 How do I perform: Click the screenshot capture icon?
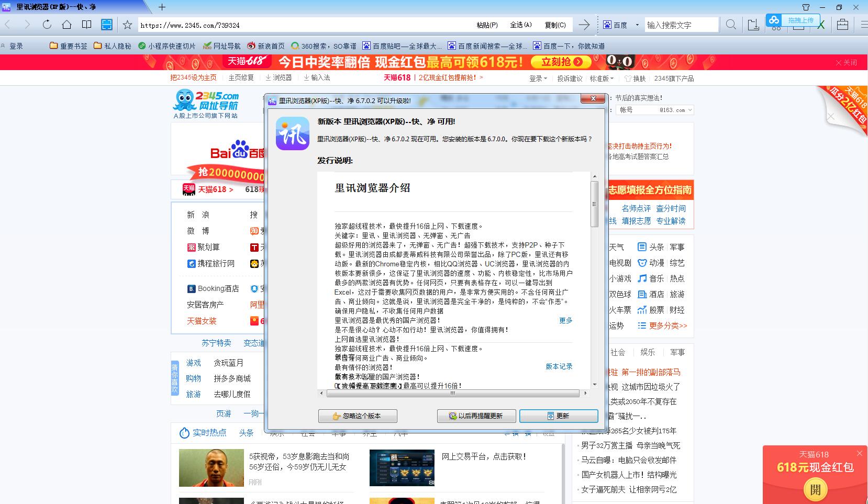click(107, 25)
